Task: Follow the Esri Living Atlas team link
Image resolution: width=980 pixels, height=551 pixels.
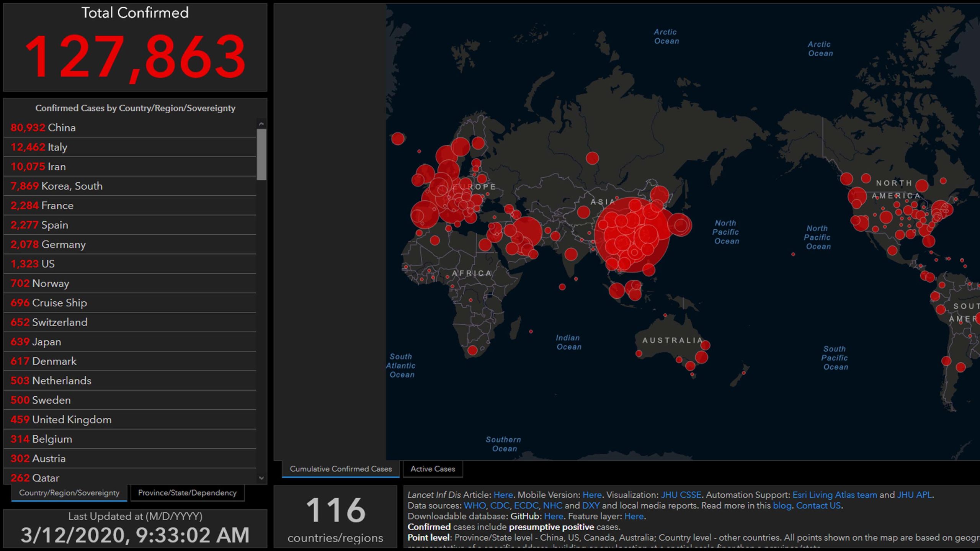Action: pos(834,495)
